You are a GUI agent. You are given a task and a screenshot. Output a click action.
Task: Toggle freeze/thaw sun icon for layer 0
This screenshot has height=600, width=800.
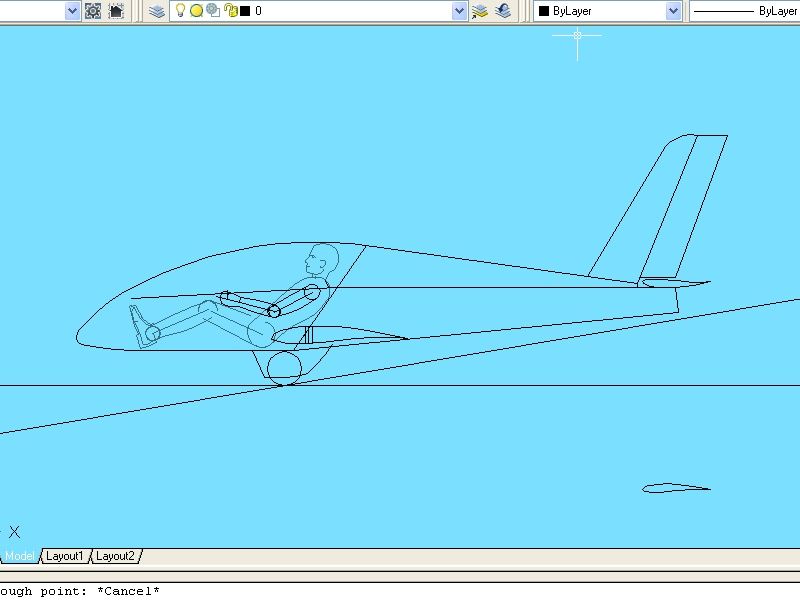point(196,11)
